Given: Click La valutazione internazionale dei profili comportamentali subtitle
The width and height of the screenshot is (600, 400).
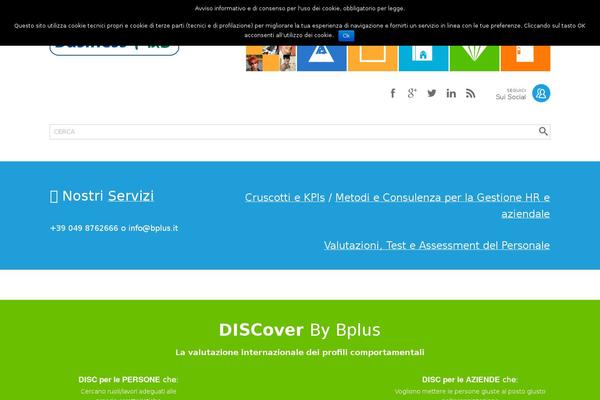Looking at the screenshot, I should (300, 352).
